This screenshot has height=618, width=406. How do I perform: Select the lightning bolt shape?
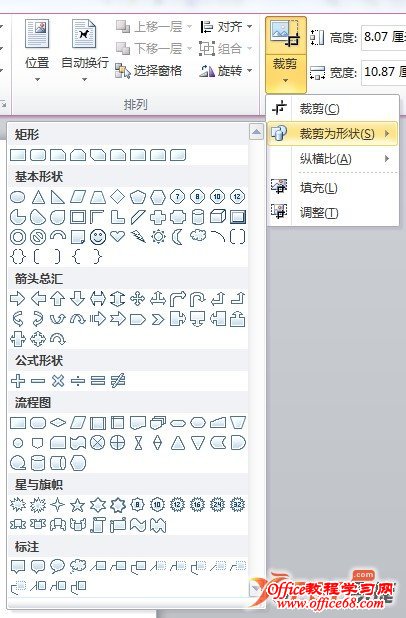(138, 236)
